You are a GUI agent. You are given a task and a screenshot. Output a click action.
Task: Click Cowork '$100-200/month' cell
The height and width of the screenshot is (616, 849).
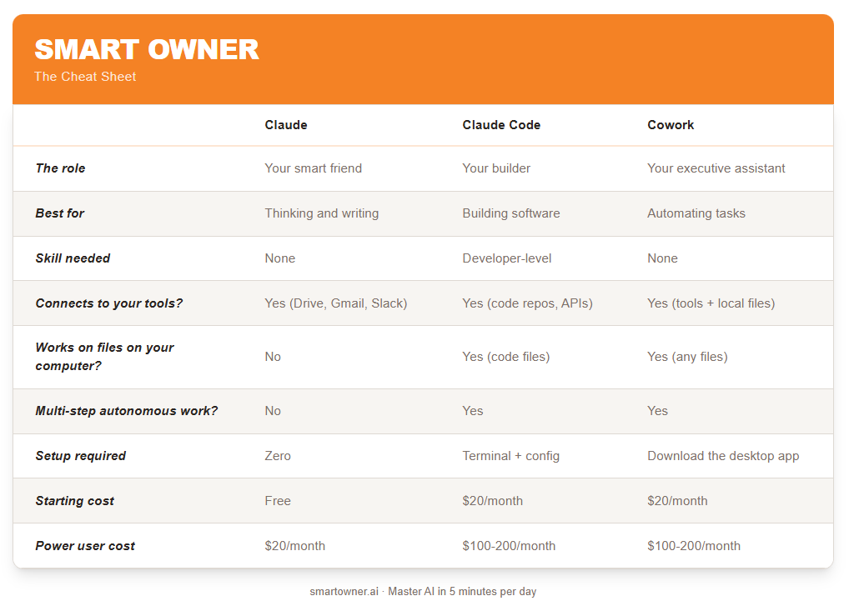point(694,546)
